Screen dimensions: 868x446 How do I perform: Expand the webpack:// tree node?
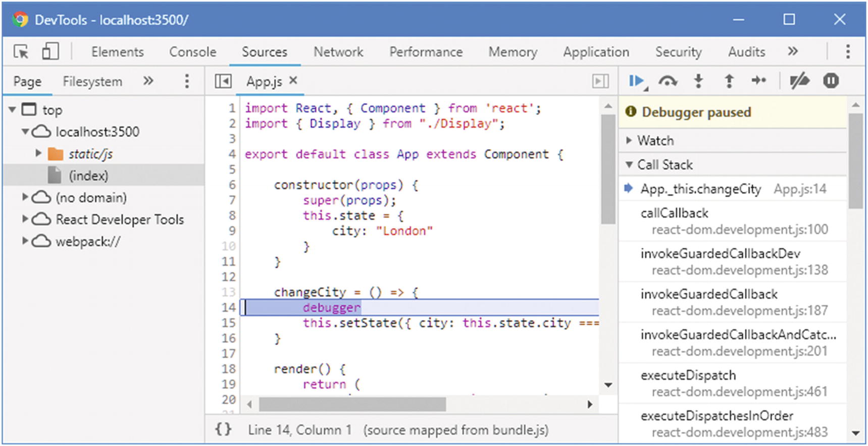(x=25, y=241)
